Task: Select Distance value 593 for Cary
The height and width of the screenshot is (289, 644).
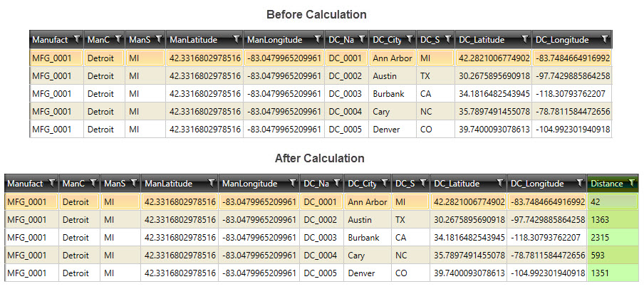Action: (x=613, y=256)
